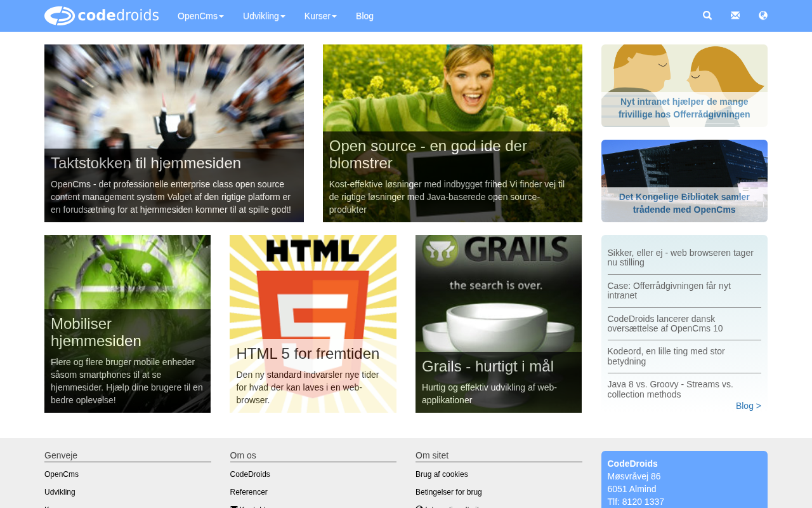Image resolution: width=812 pixels, height=508 pixels.
Task: Open the 'Grails - hurtigt i mål' card
Action: coord(499,324)
